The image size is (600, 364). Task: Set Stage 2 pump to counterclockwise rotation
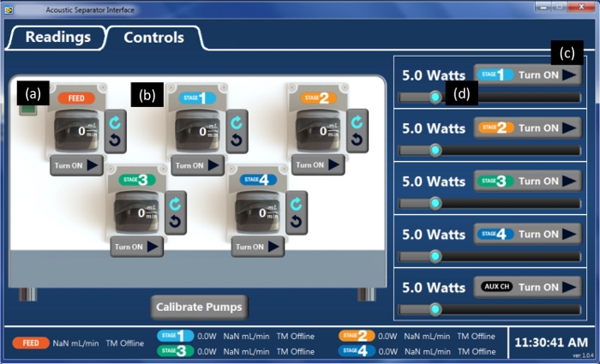(x=357, y=140)
